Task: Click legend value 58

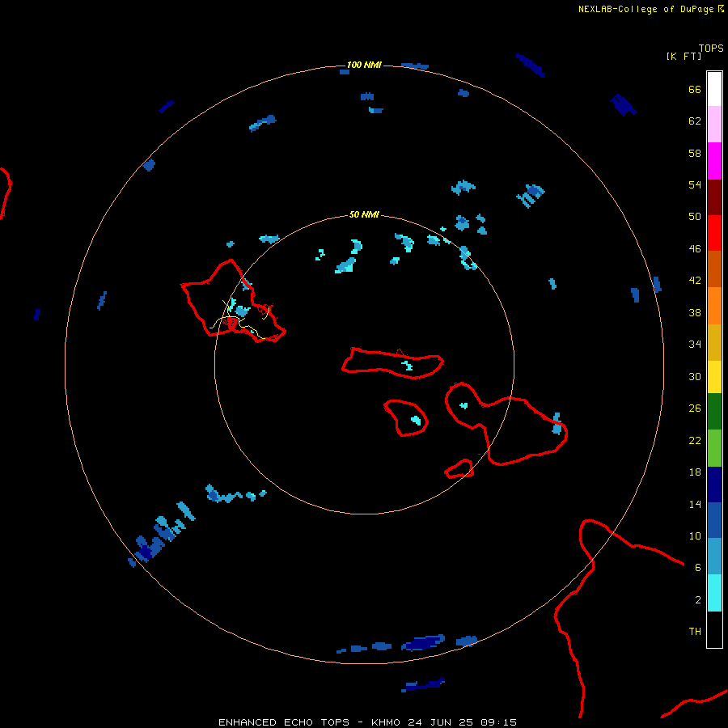Action: 695,153
